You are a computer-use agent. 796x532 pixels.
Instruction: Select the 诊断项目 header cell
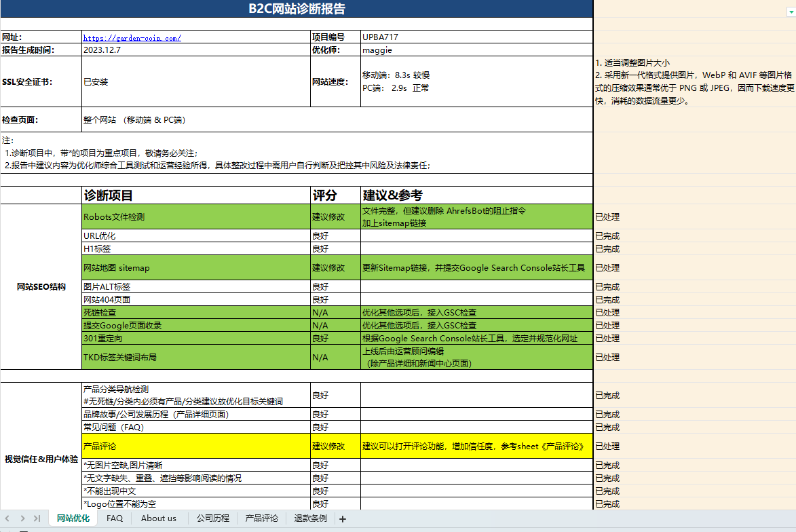tap(196, 195)
